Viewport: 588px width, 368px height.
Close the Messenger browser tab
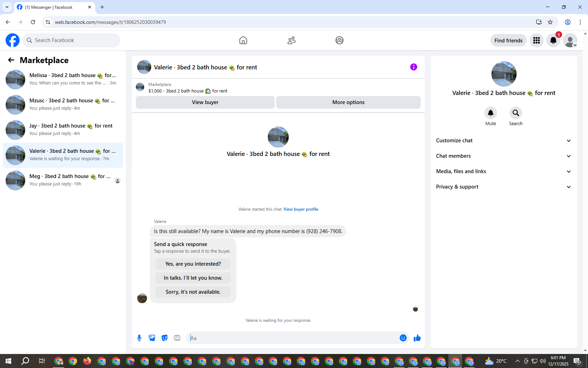[90, 7]
